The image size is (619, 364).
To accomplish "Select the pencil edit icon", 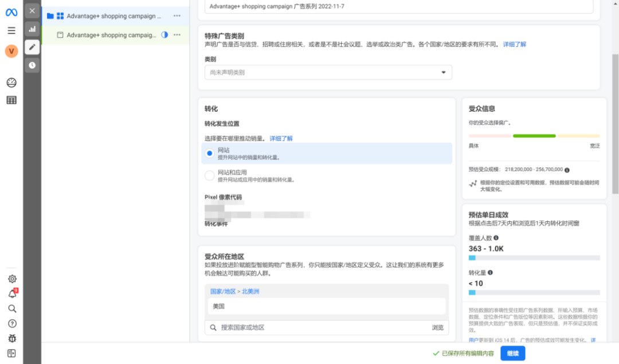I will pos(32,47).
